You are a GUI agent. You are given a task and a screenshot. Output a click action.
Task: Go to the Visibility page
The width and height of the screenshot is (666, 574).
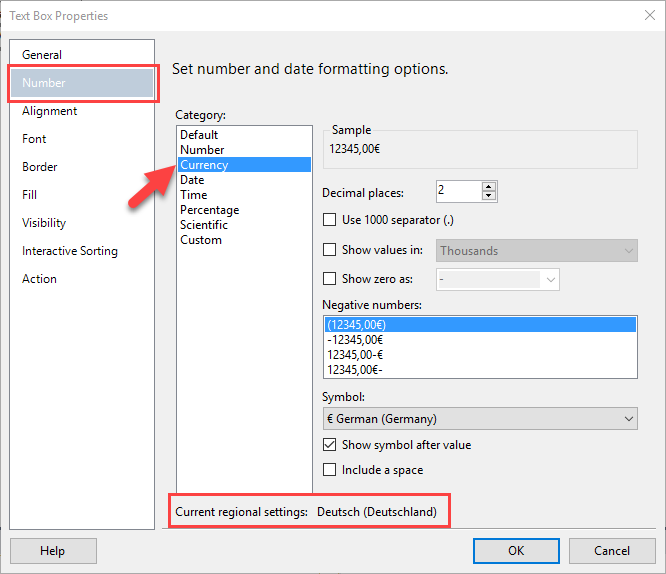coord(44,223)
